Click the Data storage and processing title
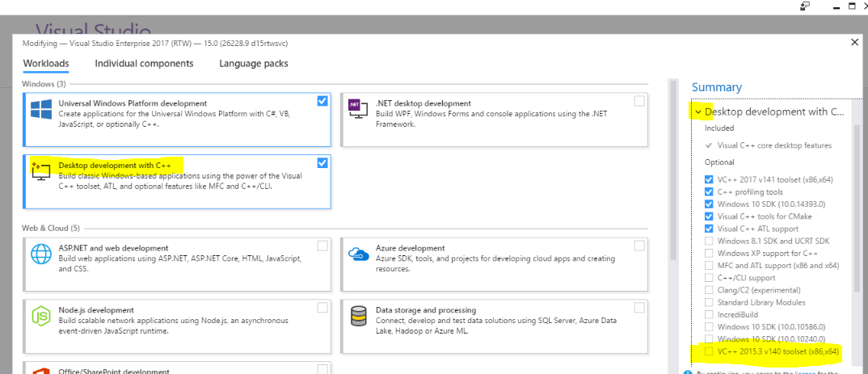Viewport: 868px width, 374px height. coord(426,310)
